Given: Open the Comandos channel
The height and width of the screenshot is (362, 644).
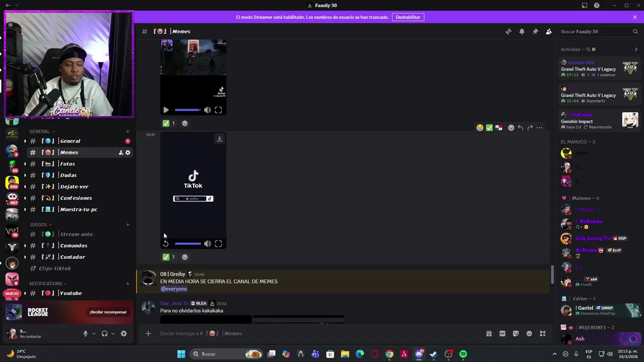Looking at the screenshot, I should click(x=80, y=245).
